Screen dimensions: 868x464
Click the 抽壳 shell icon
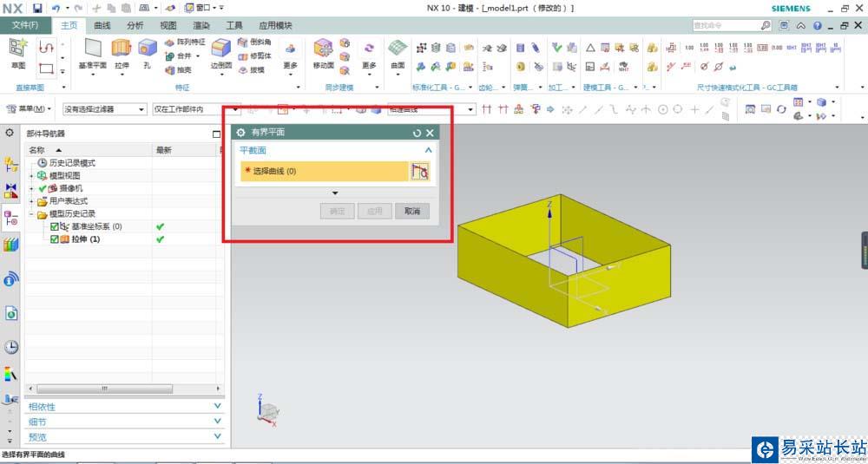[169, 70]
